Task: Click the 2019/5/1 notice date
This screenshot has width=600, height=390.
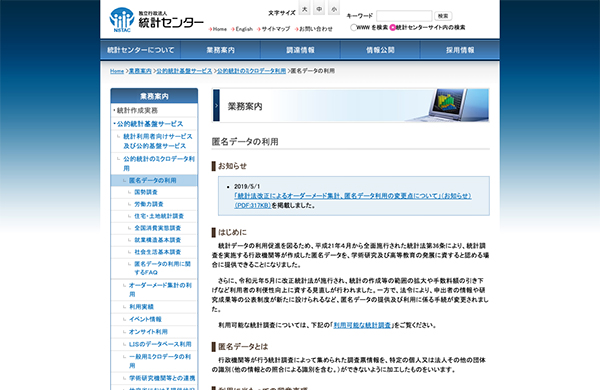Action: coord(247,186)
